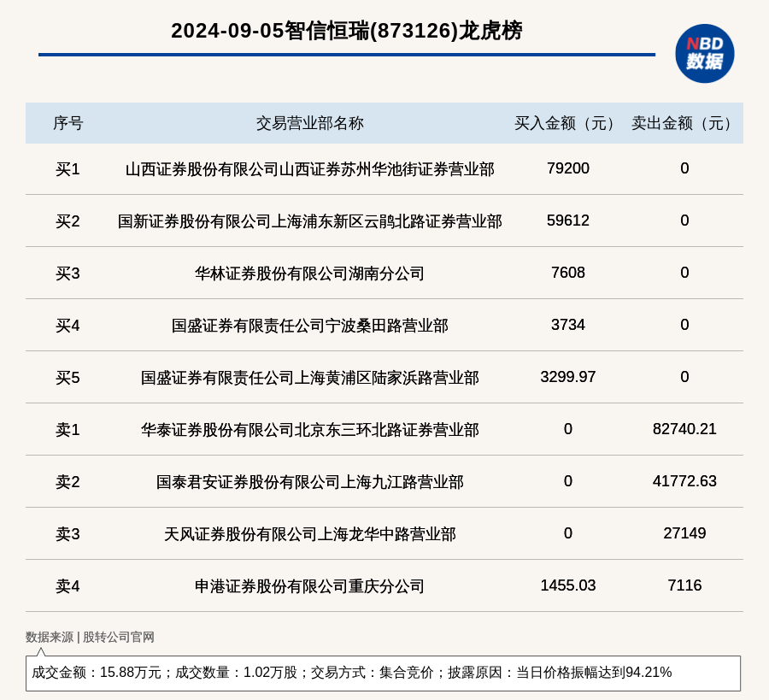This screenshot has height=700, width=769.
Task: Click the 卖出金额 zero in 买2 row
Action: (684, 221)
